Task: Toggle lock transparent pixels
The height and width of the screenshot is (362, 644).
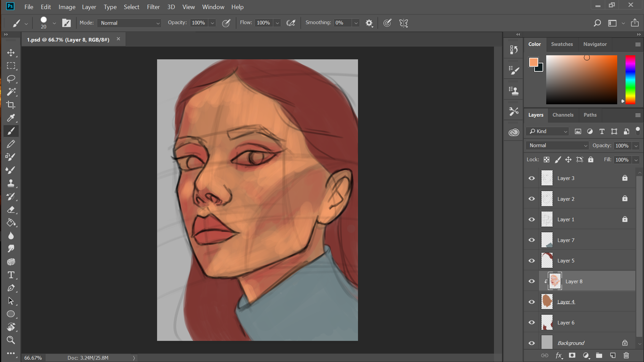Action: 547,160
